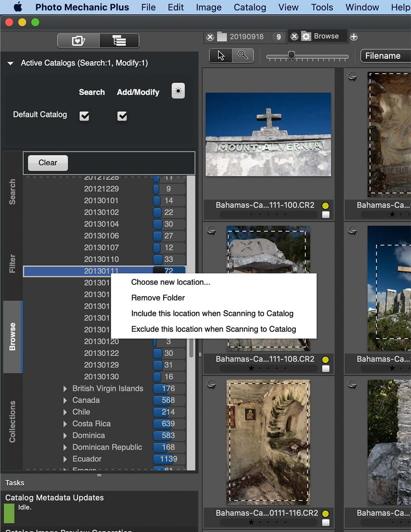This screenshot has width=411, height=532.
Task: Expand the Costa Rica folder
Action: pos(65,424)
